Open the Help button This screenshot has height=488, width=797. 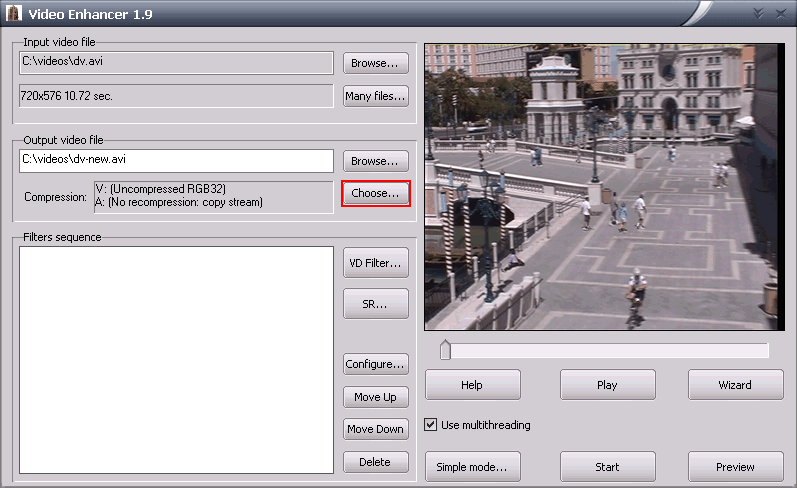point(473,385)
